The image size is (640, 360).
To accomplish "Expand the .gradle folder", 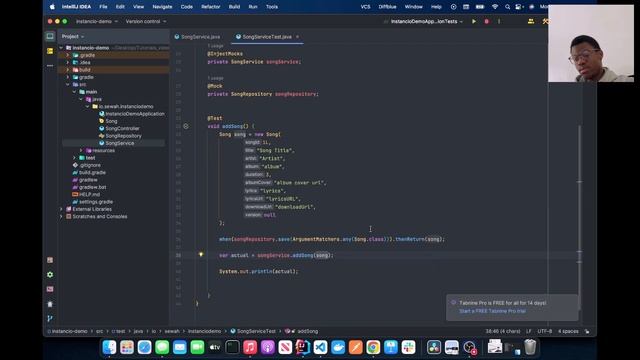I will (x=68, y=55).
